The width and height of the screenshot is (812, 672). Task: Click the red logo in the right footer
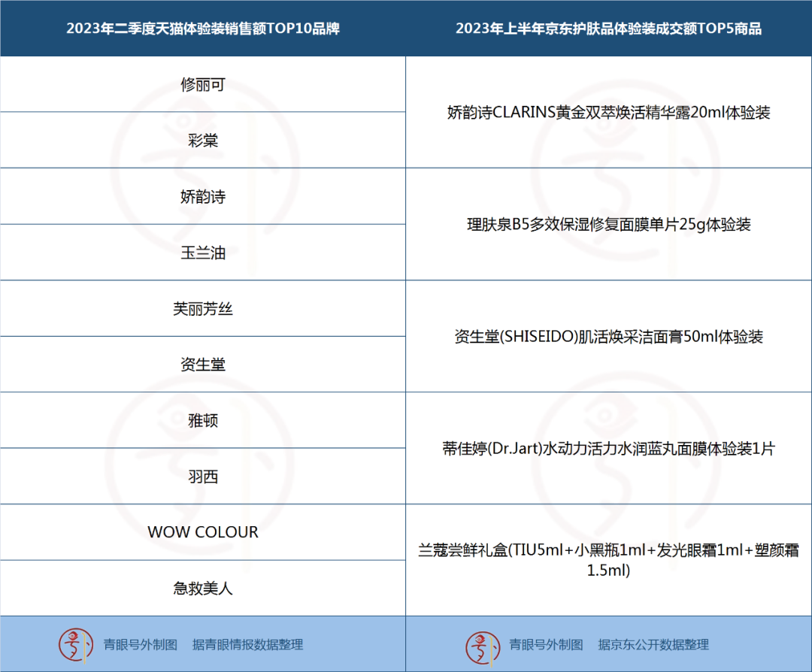click(x=482, y=644)
